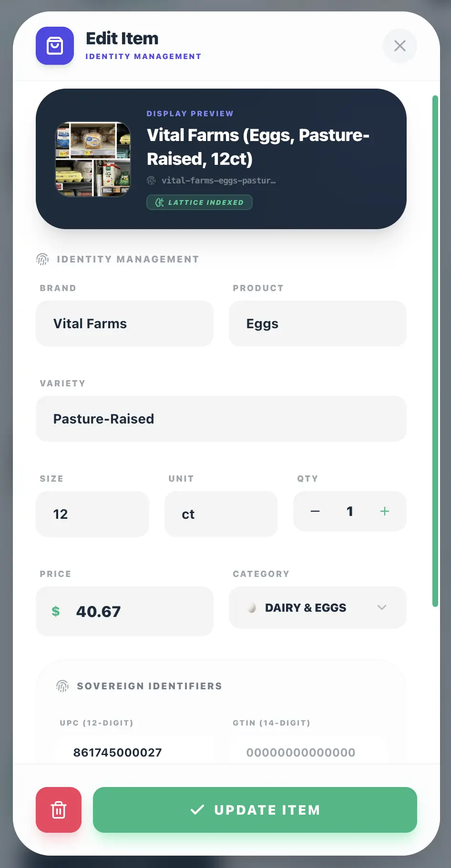Click the Variety field Pasture-Raised
Screen dimensions: 451x868
(x=221, y=419)
